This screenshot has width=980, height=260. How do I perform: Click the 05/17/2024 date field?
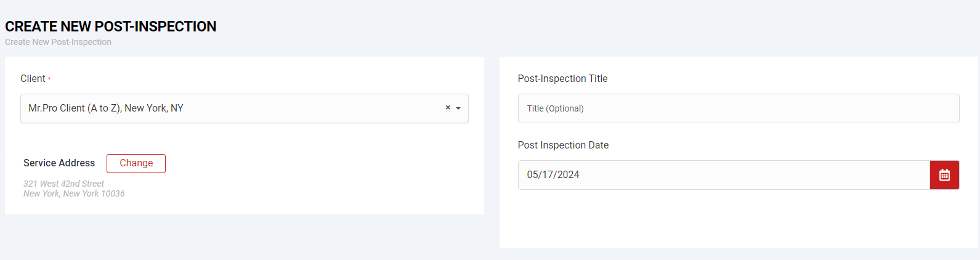723,175
